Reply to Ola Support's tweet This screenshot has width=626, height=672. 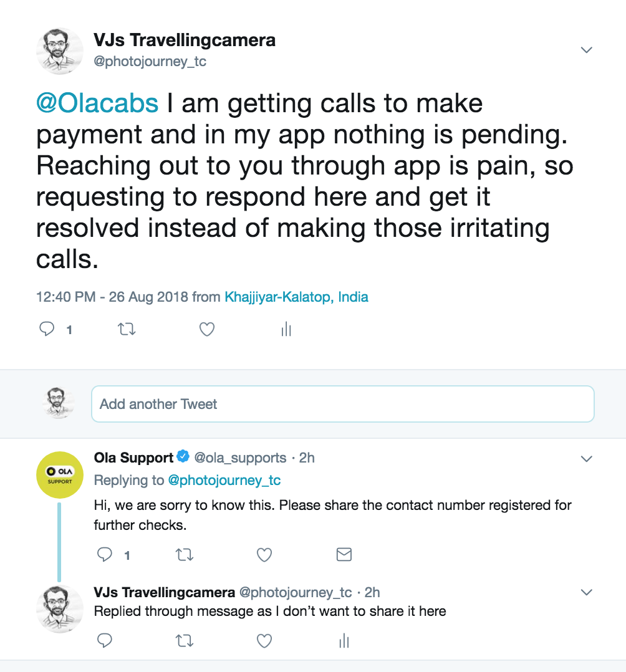point(105,555)
